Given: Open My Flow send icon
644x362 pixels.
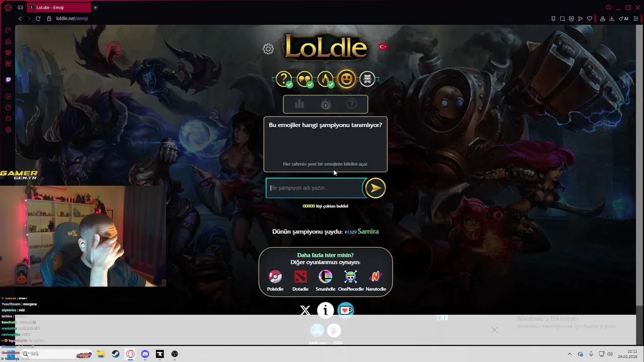Looking at the screenshot, I should pyautogui.click(x=581, y=19).
